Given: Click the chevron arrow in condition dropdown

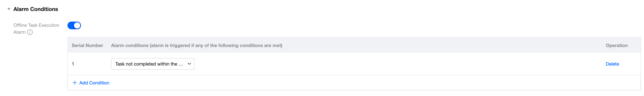Looking at the screenshot, I should 189,64.
